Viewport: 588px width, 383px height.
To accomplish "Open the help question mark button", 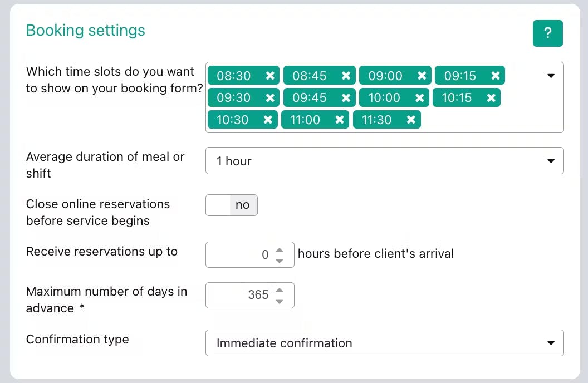I will click(x=547, y=33).
